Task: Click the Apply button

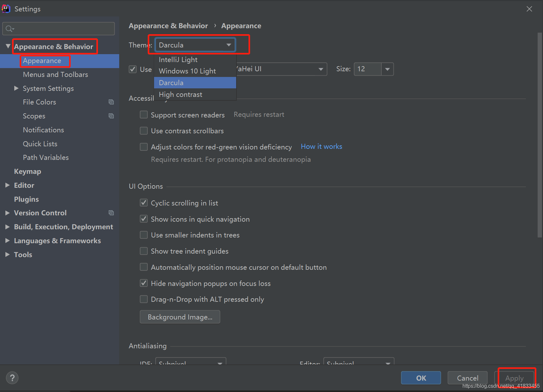Action: [x=514, y=378]
